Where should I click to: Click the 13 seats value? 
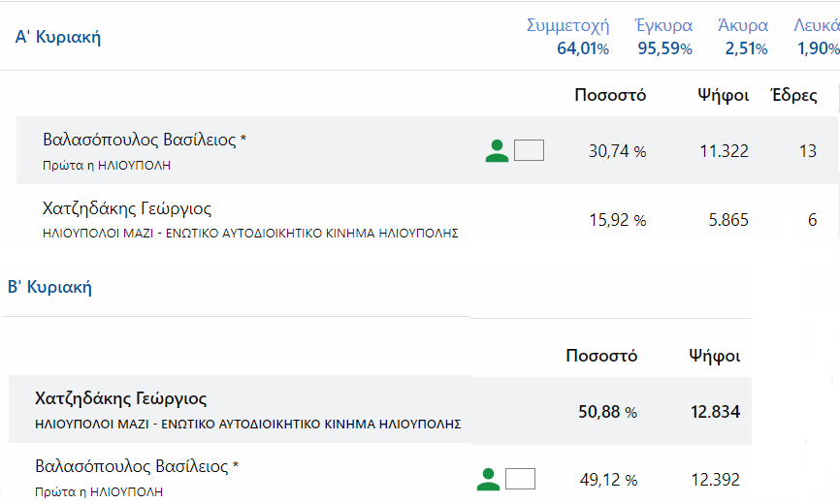tap(808, 151)
